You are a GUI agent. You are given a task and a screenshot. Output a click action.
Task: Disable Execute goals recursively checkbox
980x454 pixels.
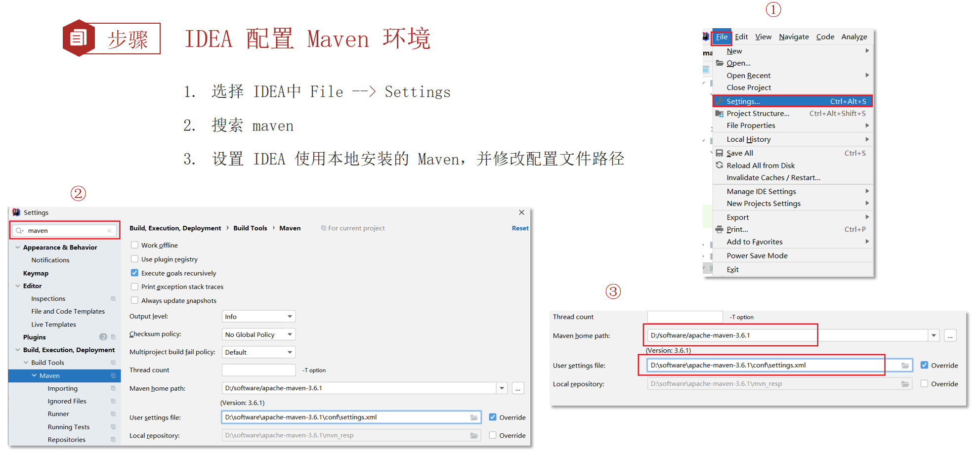134,273
